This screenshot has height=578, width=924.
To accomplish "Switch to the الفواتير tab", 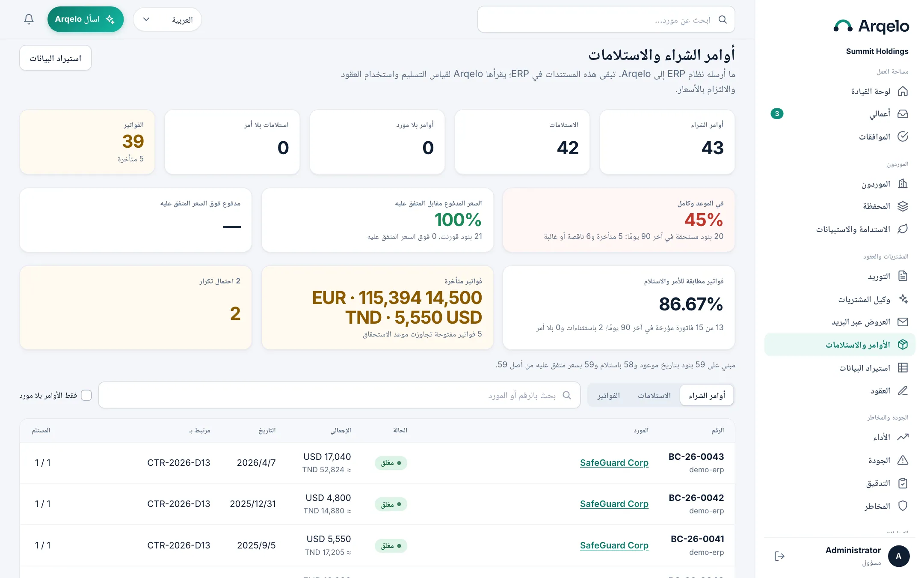I will point(608,395).
